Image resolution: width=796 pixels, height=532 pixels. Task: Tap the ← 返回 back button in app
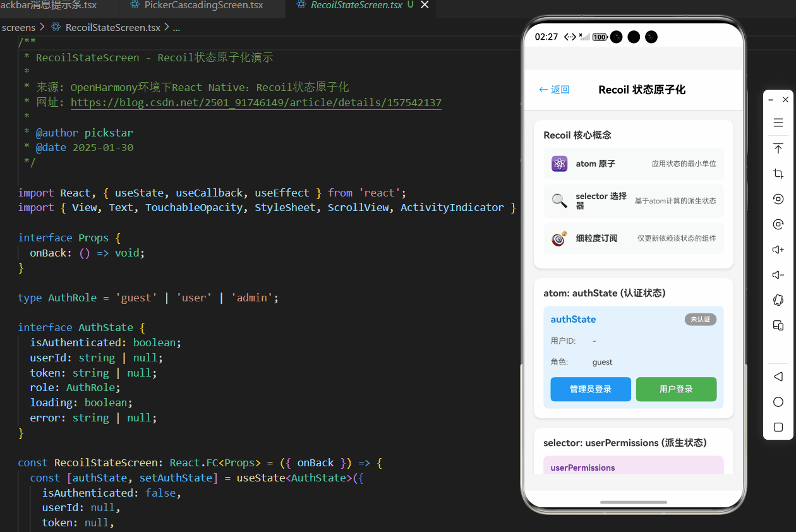click(x=554, y=90)
